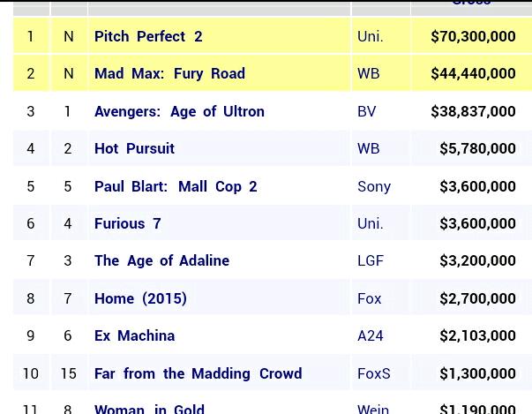Open the Sony studio link
Image resolution: width=532 pixels, height=414 pixels.
[374, 186]
